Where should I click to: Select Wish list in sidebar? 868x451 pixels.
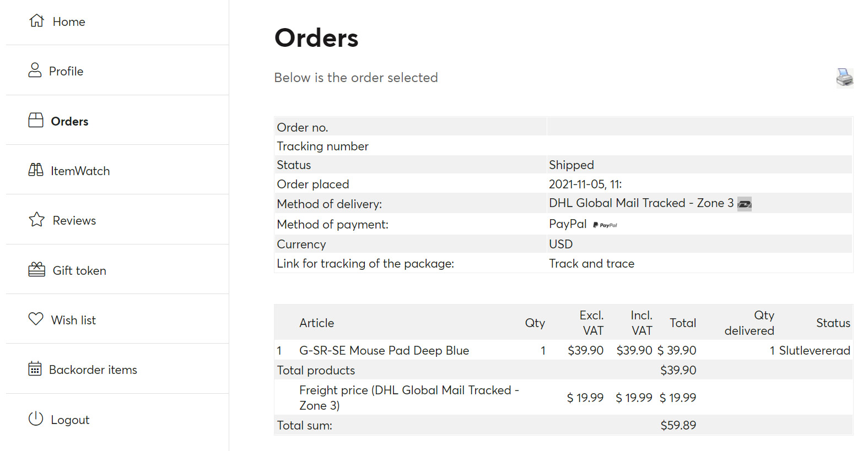pos(73,320)
